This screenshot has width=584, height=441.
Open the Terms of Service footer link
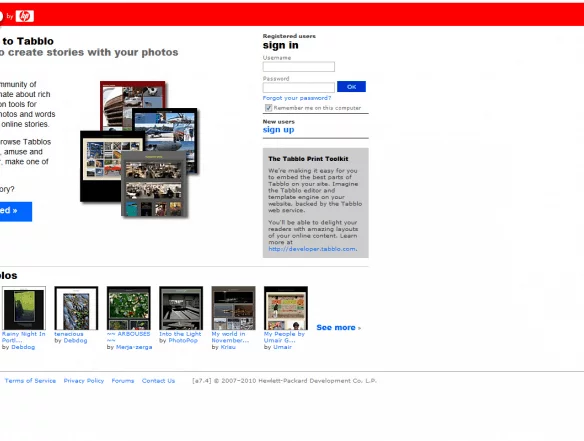(x=30, y=381)
